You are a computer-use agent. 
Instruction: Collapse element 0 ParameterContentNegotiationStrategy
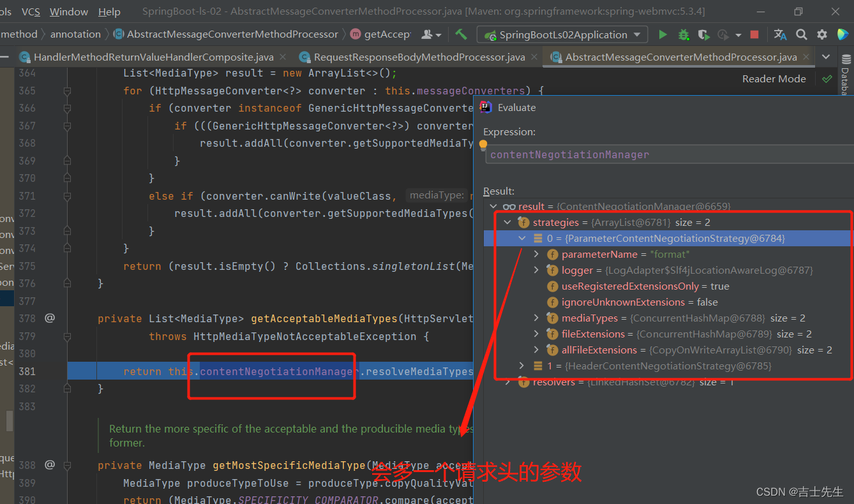pos(522,238)
